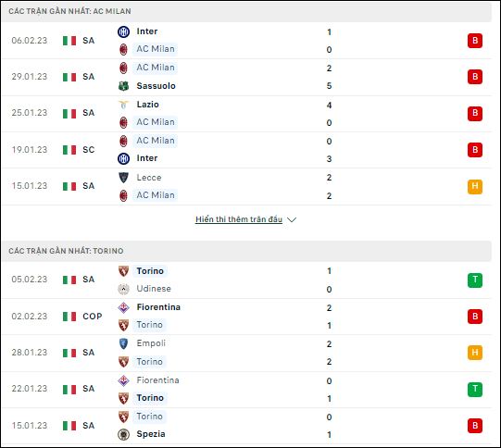Click the Italian flag in the 19.01.23 SC row

coord(69,150)
